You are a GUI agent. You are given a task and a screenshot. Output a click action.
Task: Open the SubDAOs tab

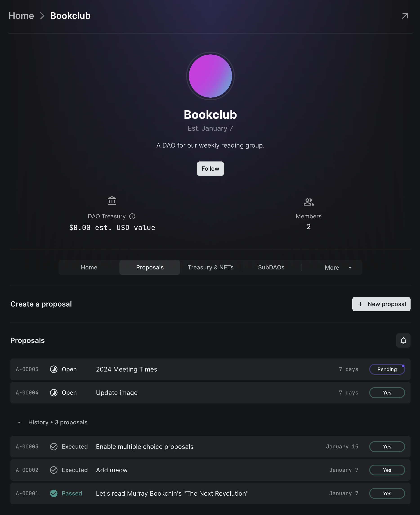(x=271, y=267)
